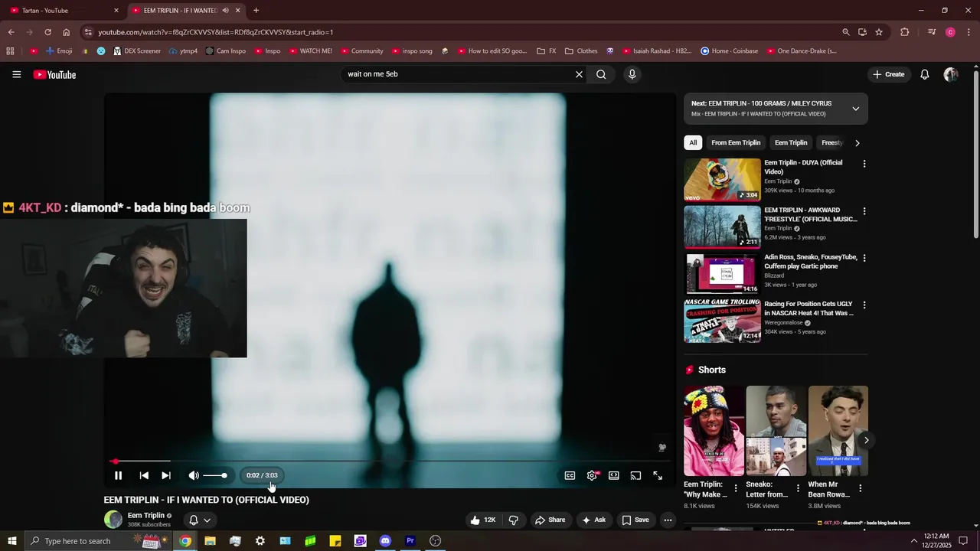Enter full screen mode in player
Image resolution: width=980 pixels, height=551 pixels.
click(658, 475)
